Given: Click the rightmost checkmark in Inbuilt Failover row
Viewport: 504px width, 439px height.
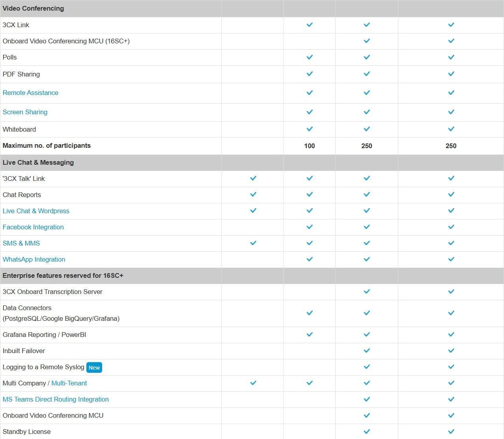Looking at the screenshot, I should coord(451,351).
